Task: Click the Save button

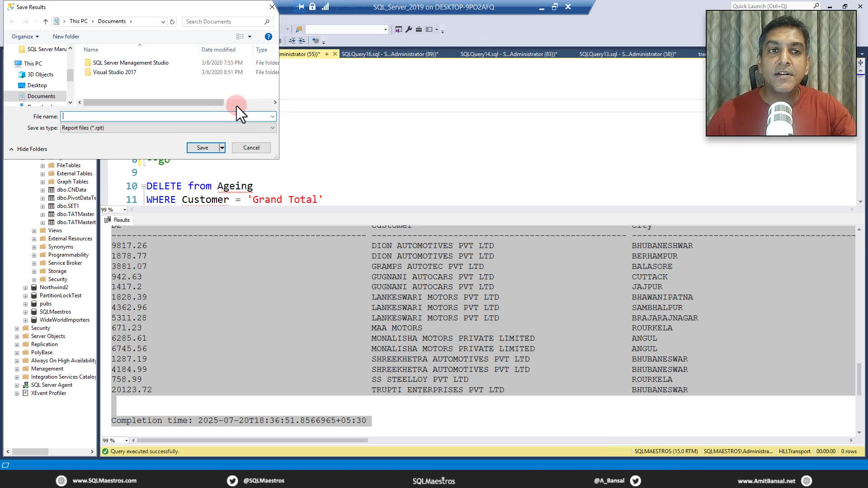Action: pos(203,148)
